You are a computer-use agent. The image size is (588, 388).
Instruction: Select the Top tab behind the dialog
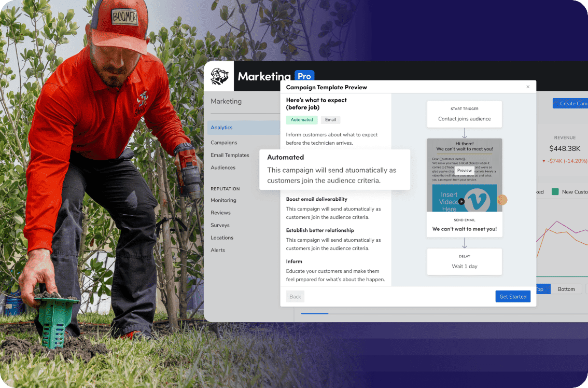[x=543, y=289]
